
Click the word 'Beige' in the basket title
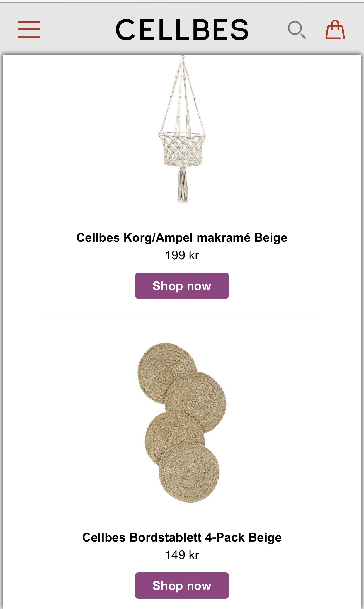coord(271,238)
